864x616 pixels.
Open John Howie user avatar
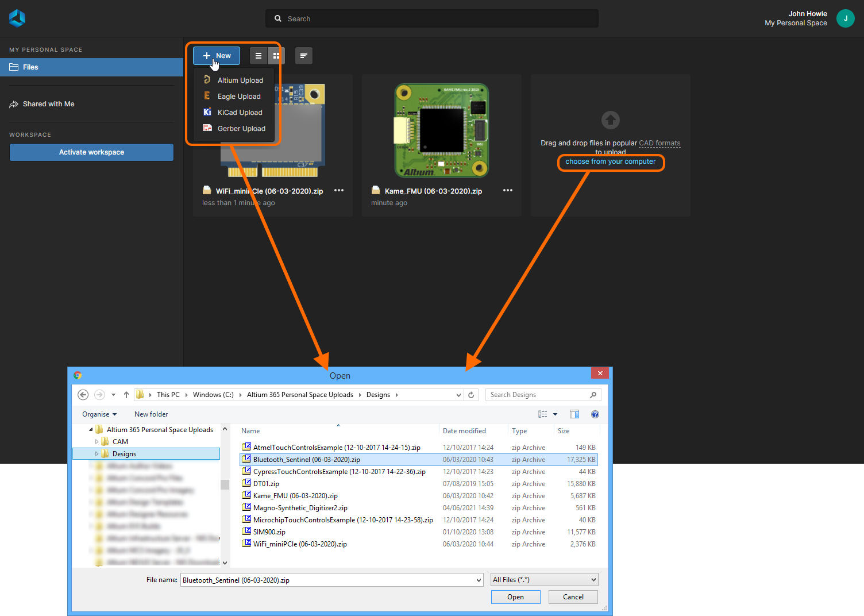[845, 18]
